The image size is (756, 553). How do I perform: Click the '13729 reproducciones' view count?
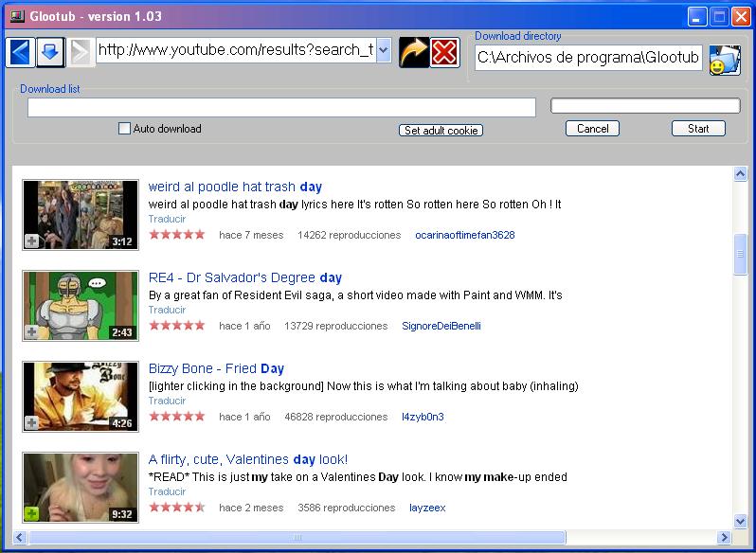336,326
